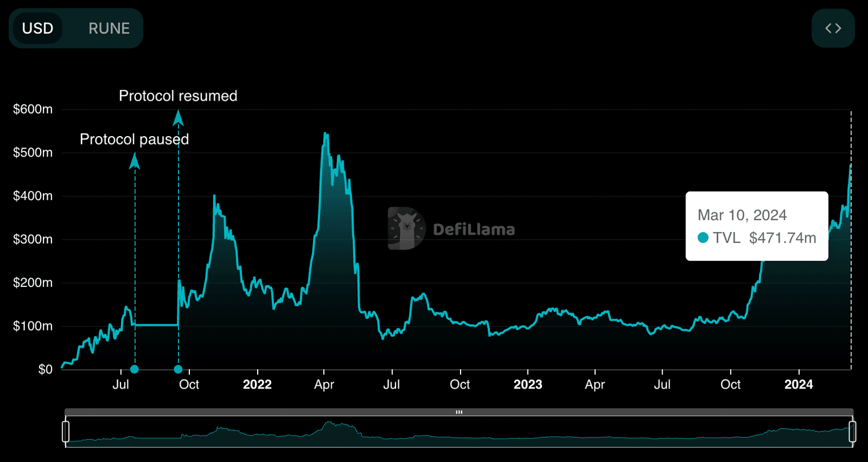Click the 'Protocol resumed' annotation label
Screen dimensions: 868x462
pyautogui.click(x=178, y=96)
